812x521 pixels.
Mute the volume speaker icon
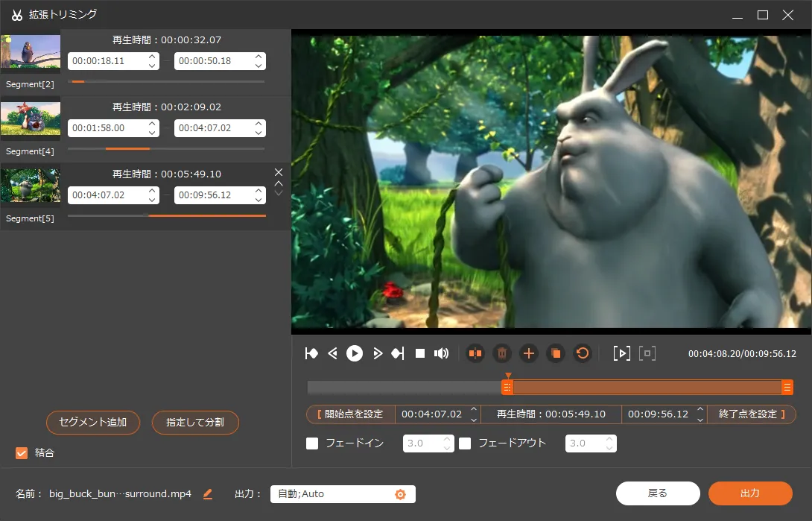(442, 353)
